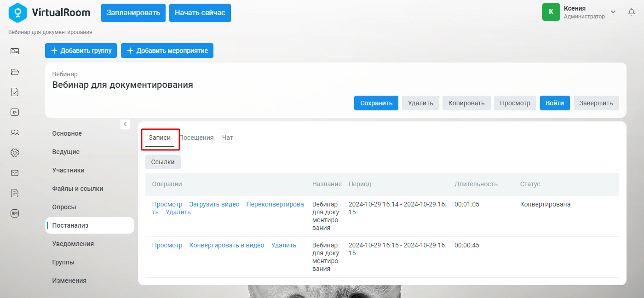
Task: Open the folder icon in sidebar
Action: pyautogui.click(x=15, y=72)
